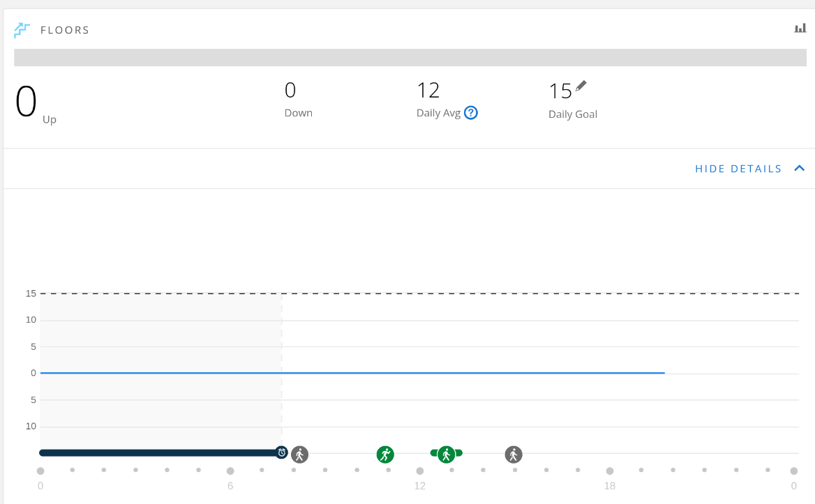Click the Daily Avg value 12
815x504 pixels.
point(428,91)
